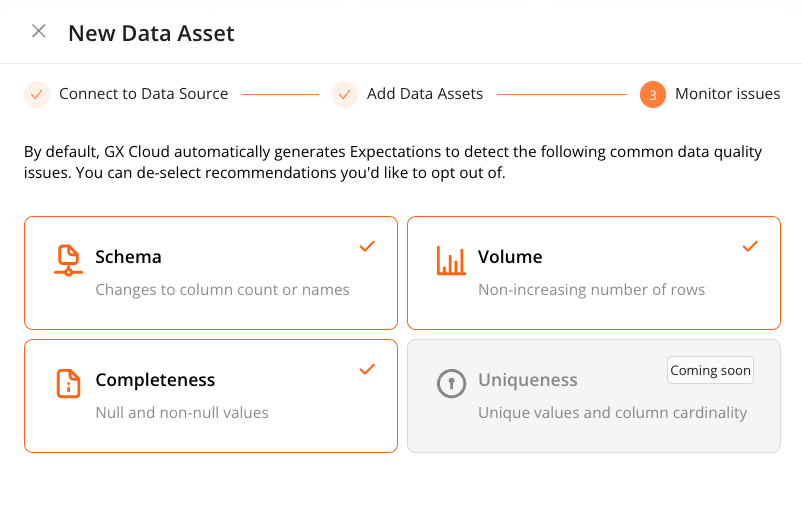Go to Connect to Data Source step
This screenshot has height=510, width=802.
143,94
